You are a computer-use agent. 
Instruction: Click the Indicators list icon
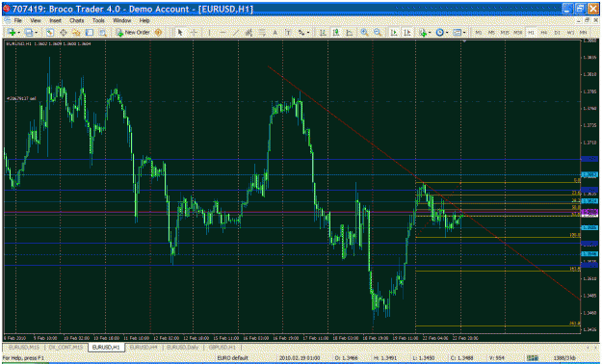pos(423,33)
